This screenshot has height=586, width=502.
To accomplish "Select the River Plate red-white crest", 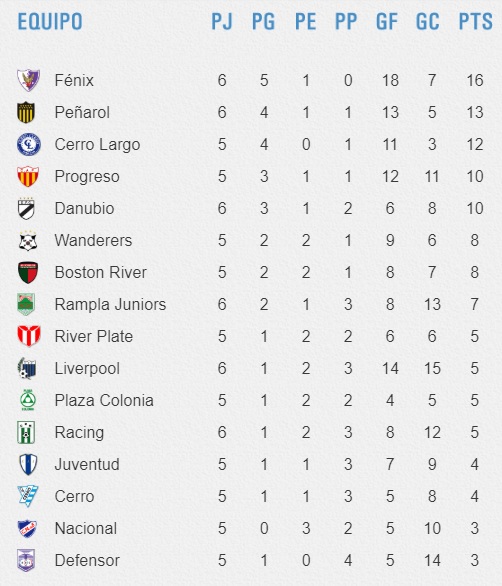I will (x=29, y=336).
